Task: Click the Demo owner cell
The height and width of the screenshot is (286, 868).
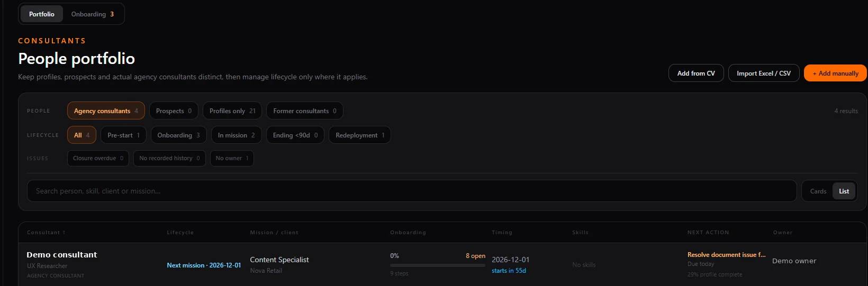Action: tap(794, 261)
